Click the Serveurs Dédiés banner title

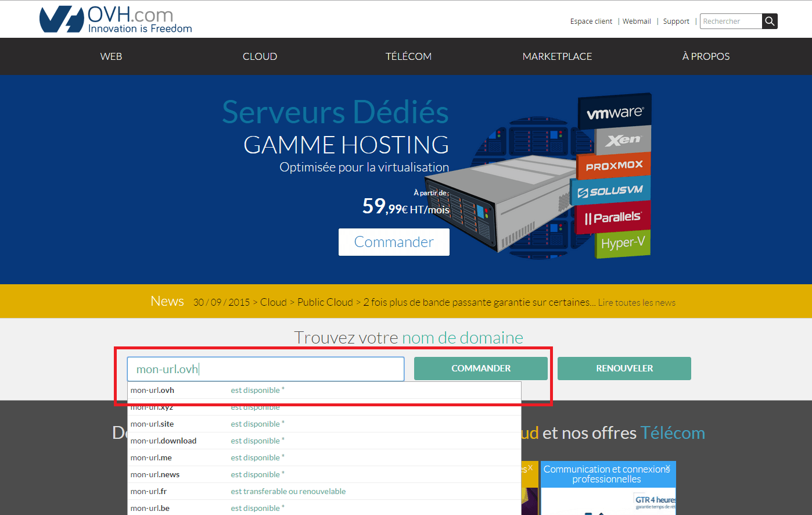pos(335,112)
